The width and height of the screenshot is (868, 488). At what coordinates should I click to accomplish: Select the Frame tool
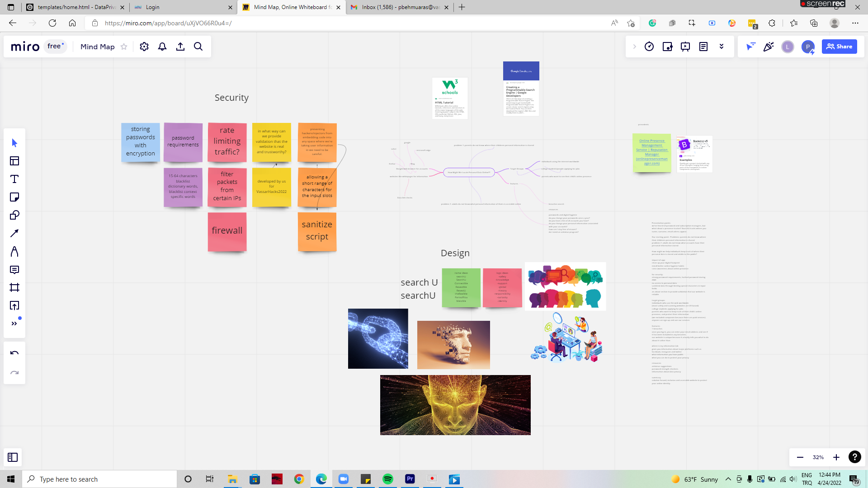point(14,288)
